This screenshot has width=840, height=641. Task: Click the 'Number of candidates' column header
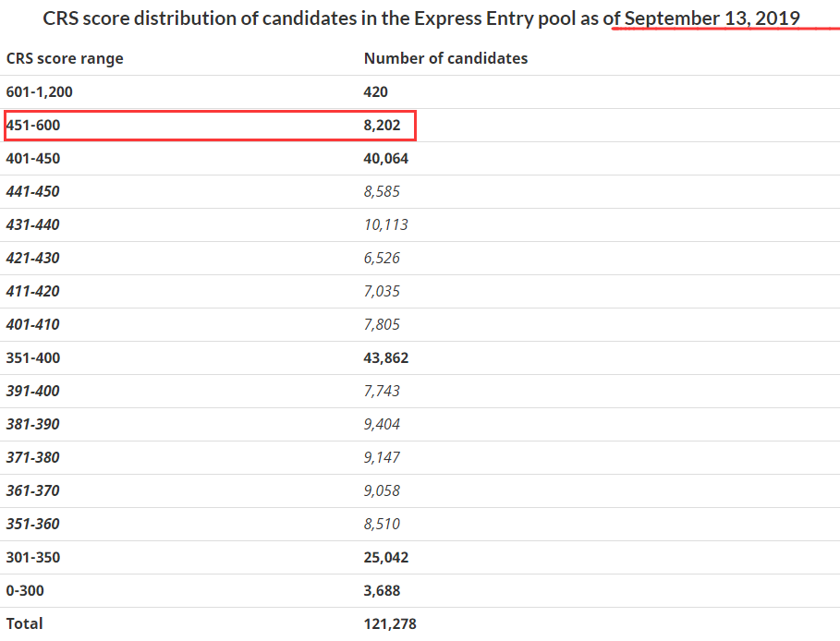pyautogui.click(x=445, y=58)
